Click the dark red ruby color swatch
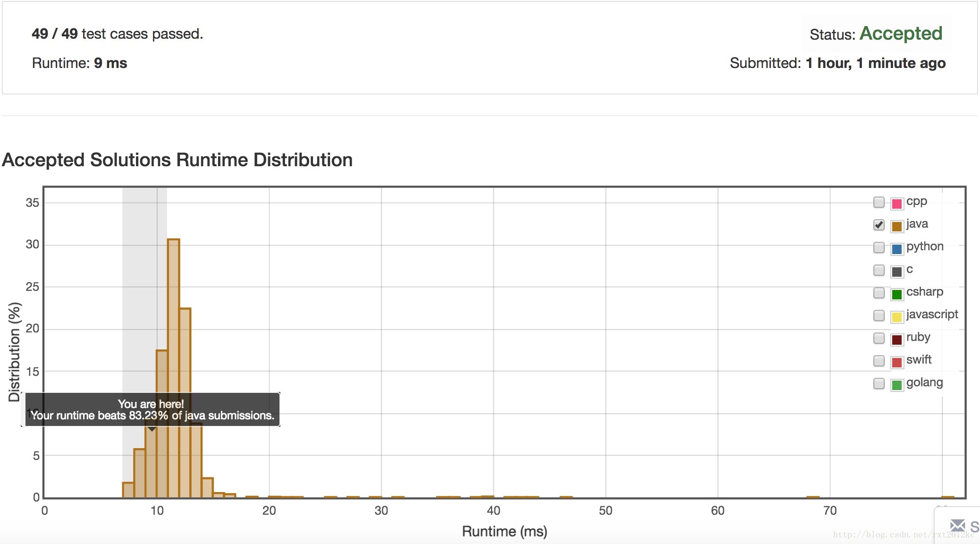This screenshot has height=544, width=980. 897,340
